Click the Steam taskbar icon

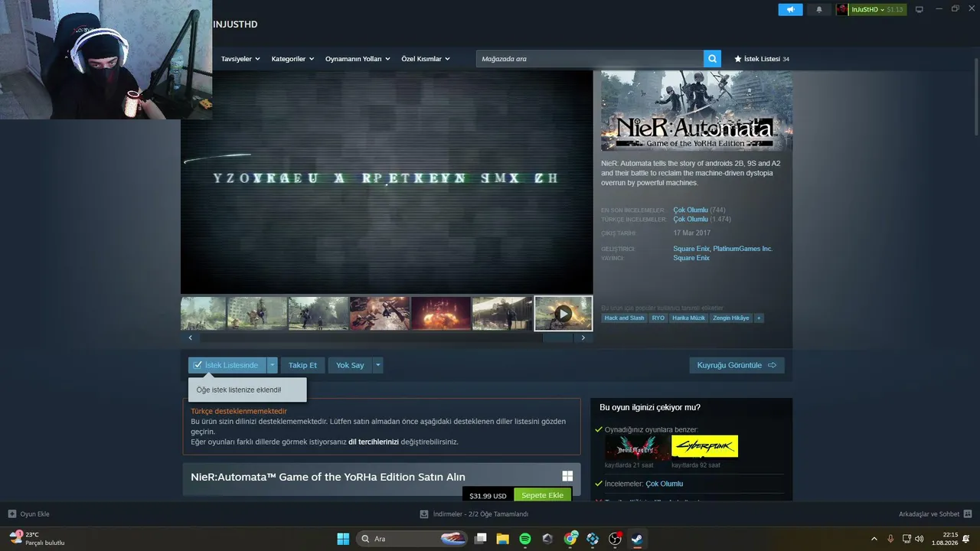click(x=637, y=539)
